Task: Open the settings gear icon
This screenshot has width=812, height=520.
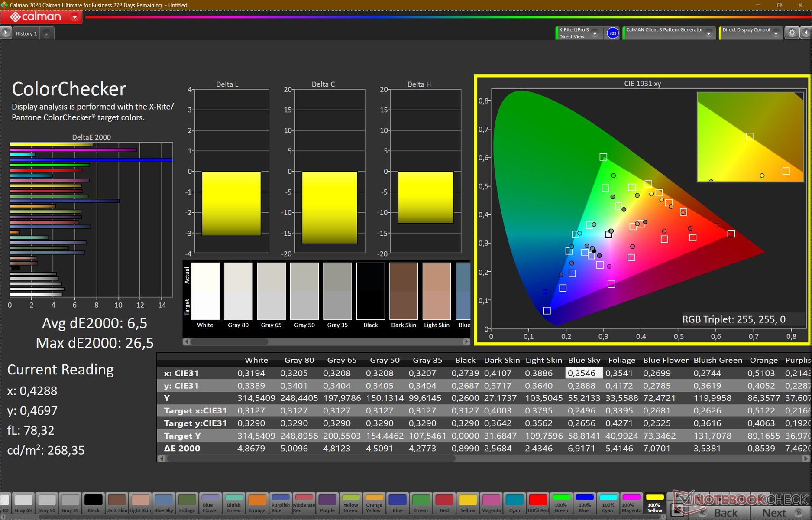Action: 792,33
